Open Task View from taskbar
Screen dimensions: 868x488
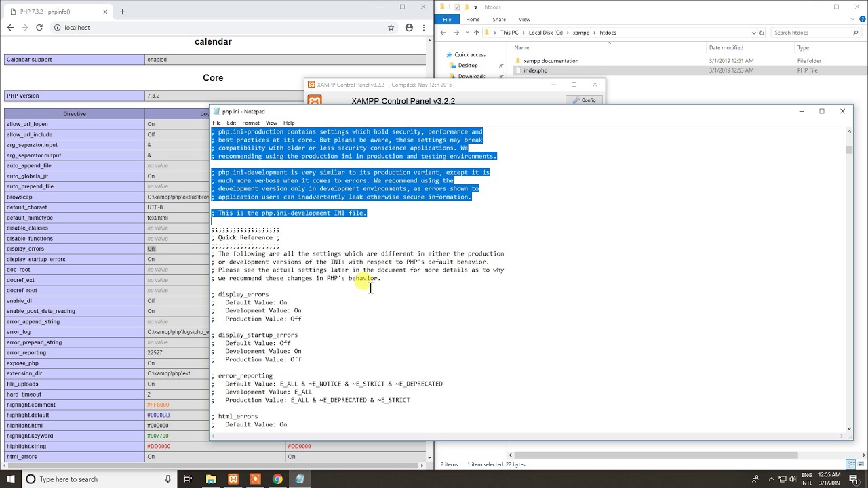point(189,479)
